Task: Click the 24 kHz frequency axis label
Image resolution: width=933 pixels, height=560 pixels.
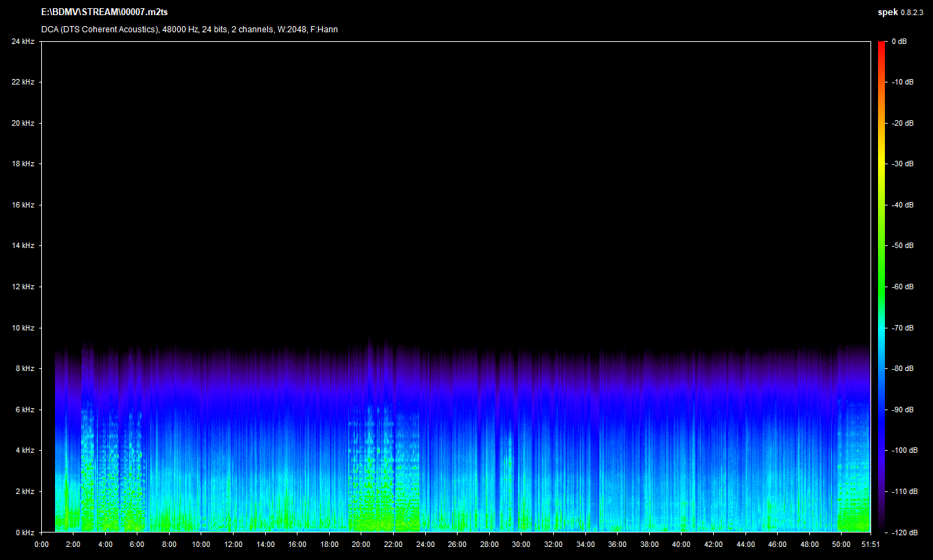Action: [23, 42]
